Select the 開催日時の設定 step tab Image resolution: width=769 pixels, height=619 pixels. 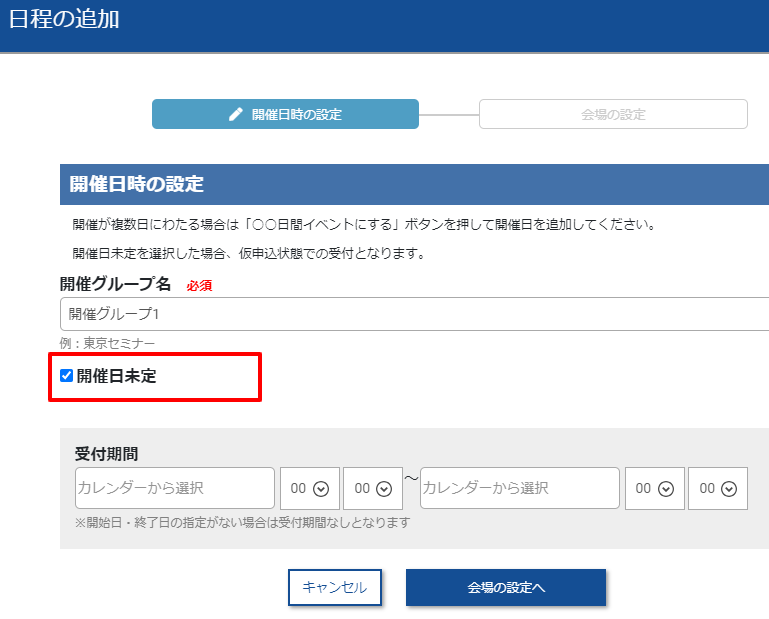(x=285, y=114)
